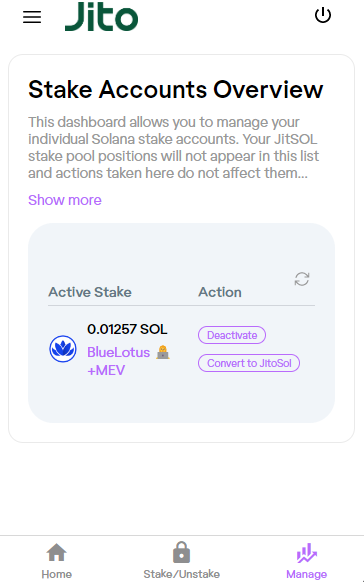Click the Jito logo
Image resolution: width=364 pixels, height=582 pixels.
point(101,16)
